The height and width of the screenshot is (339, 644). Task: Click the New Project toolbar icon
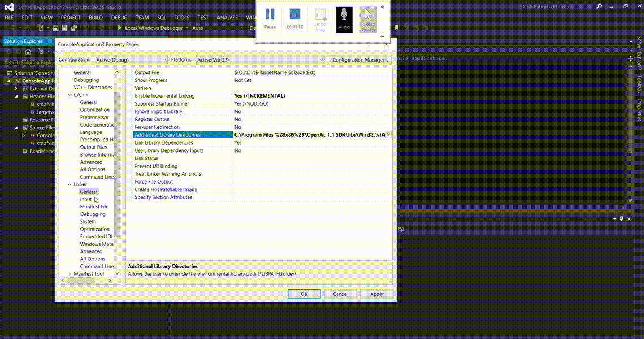pos(40,28)
